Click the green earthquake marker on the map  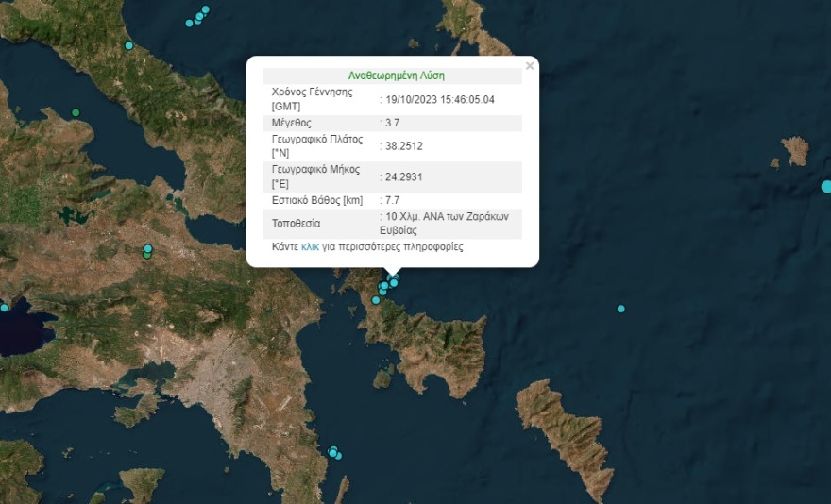(x=76, y=112)
